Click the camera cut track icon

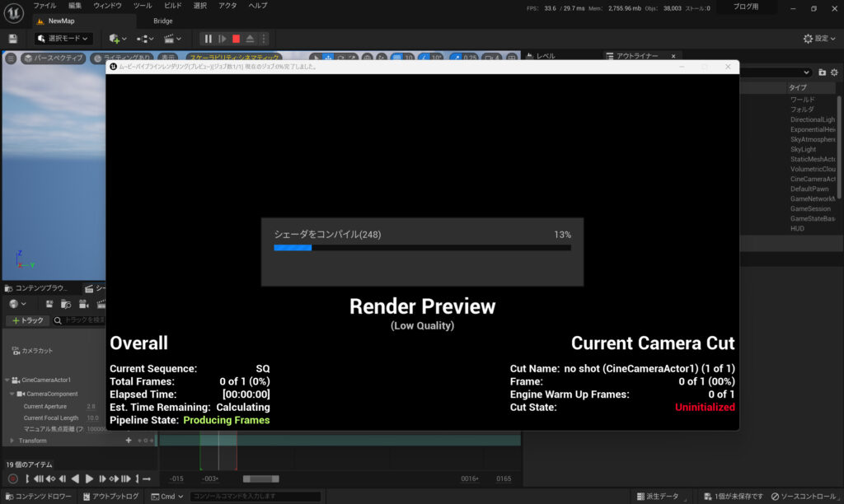14,351
